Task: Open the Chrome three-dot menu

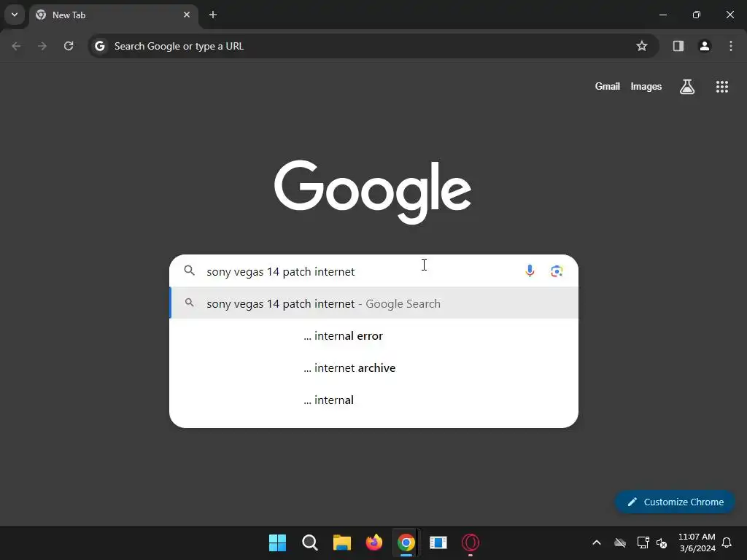Action: pos(731,46)
